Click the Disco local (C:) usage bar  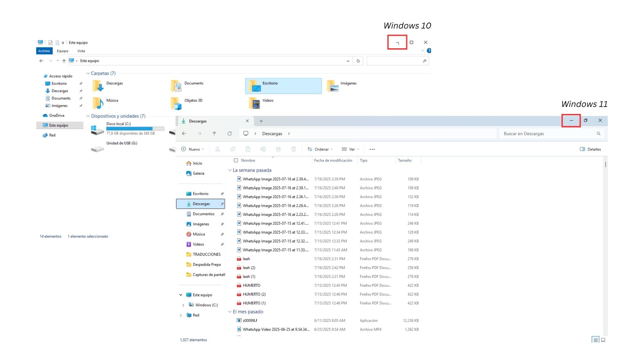(135, 129)
